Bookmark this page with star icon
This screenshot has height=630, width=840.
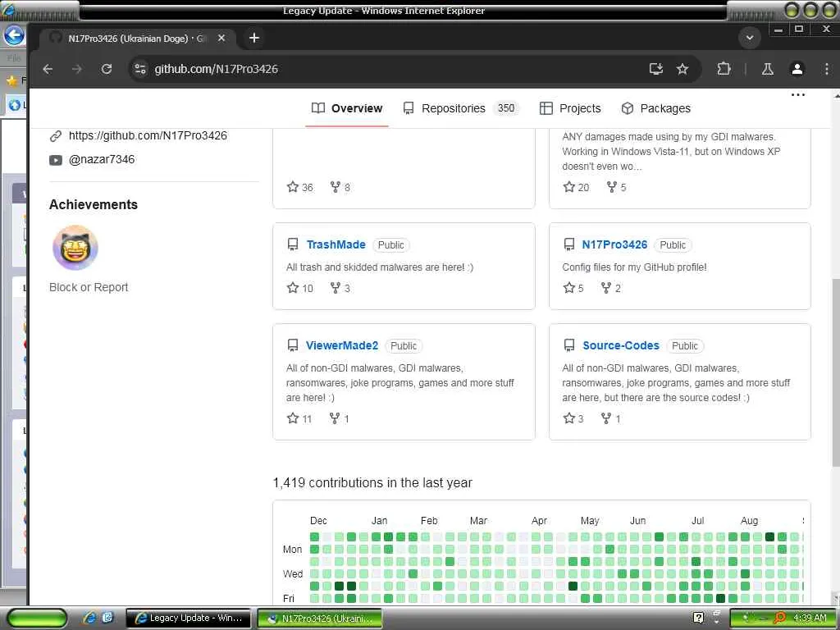point(682,69)
